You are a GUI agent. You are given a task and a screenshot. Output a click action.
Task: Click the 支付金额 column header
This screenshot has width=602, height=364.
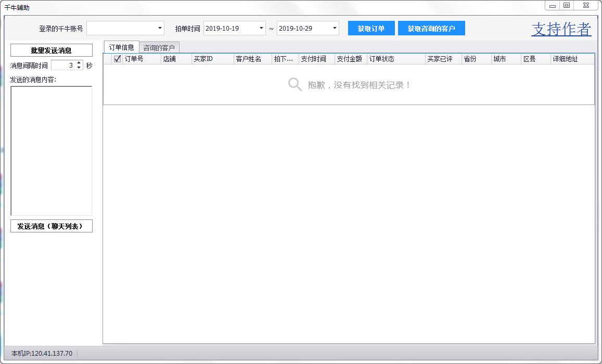tap(349, 59)
